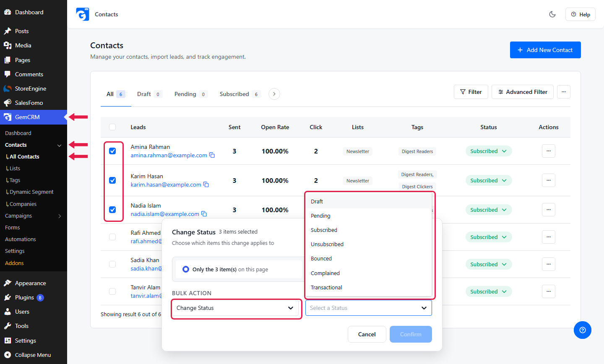Open GemCRM logo in top bar

pos(83,14)
